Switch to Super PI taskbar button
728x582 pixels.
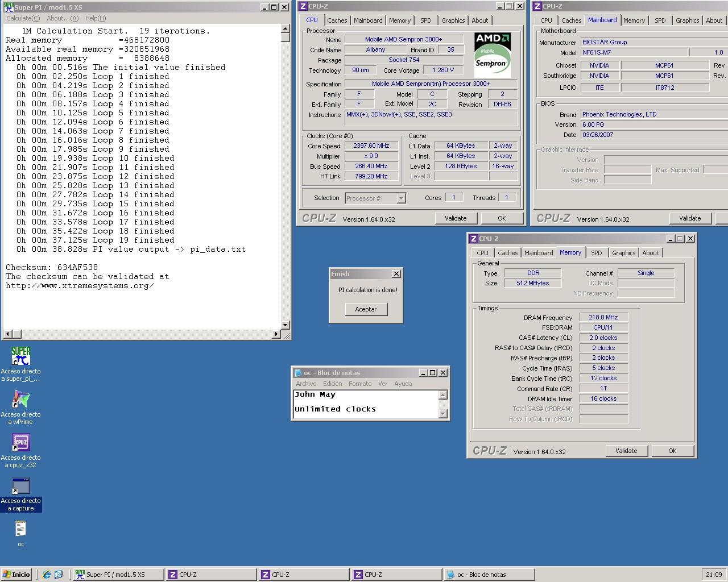click(x=118, y=575)
